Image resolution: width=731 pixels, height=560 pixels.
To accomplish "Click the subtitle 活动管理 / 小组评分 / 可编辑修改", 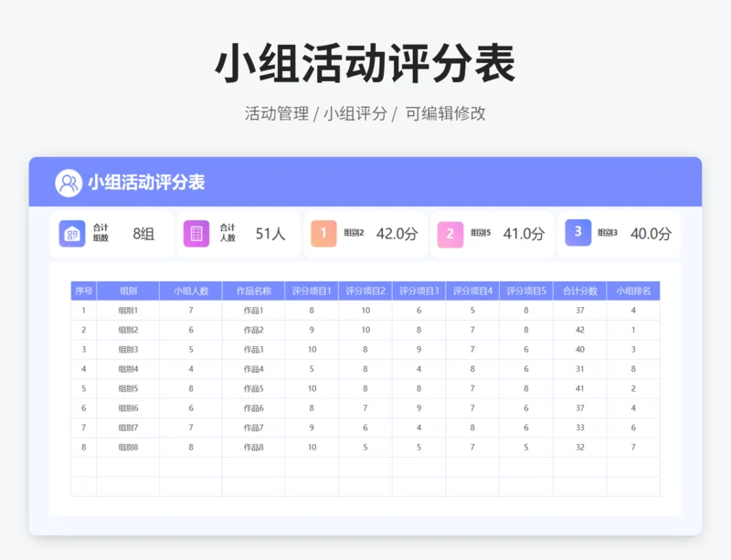I will coord(365,113).
